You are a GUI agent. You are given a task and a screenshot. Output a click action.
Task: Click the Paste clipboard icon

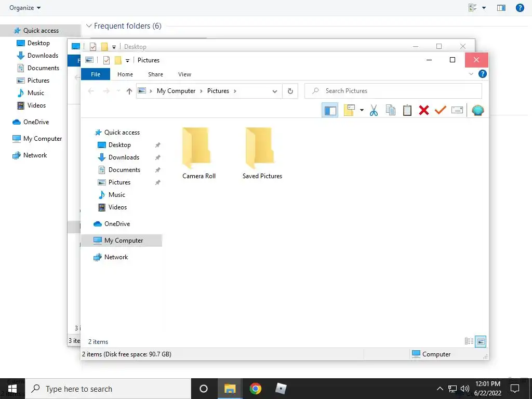[407, 110]
